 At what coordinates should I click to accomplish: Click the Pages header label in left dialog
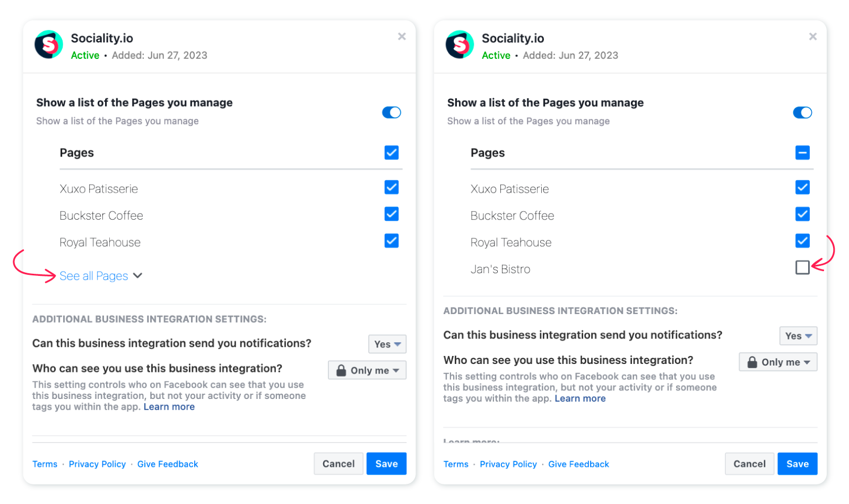77,153
